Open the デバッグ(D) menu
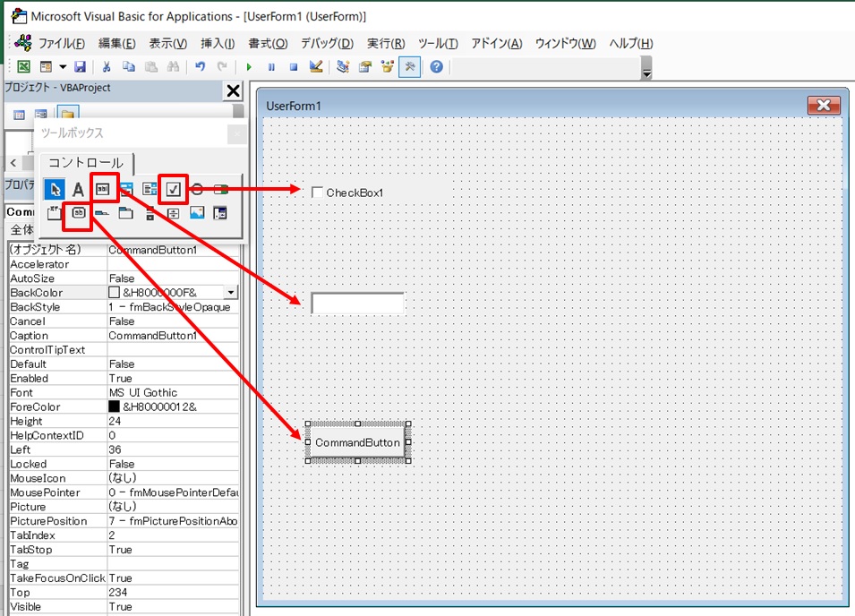855x616 pixels. 327,43
